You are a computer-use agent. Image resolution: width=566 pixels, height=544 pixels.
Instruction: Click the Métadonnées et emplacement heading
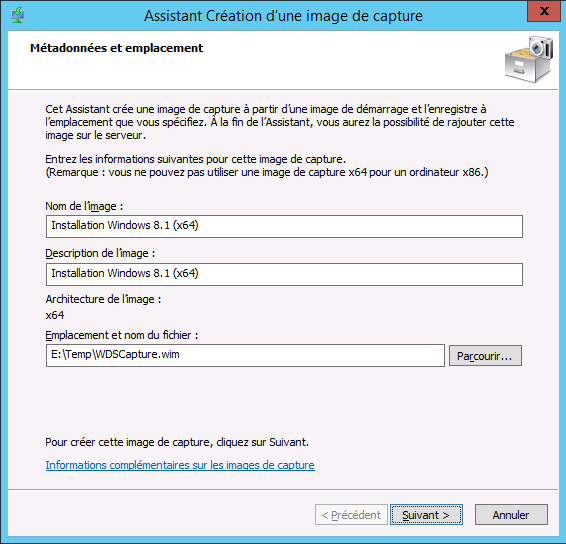click(x=117, y=48)
